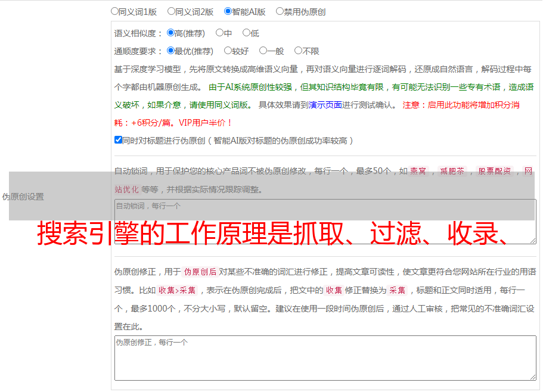This screenshot has height=392, width=543.
Task: Uncheck 同时对标题进行伪原创 checkbox
Action: point(118,140)
